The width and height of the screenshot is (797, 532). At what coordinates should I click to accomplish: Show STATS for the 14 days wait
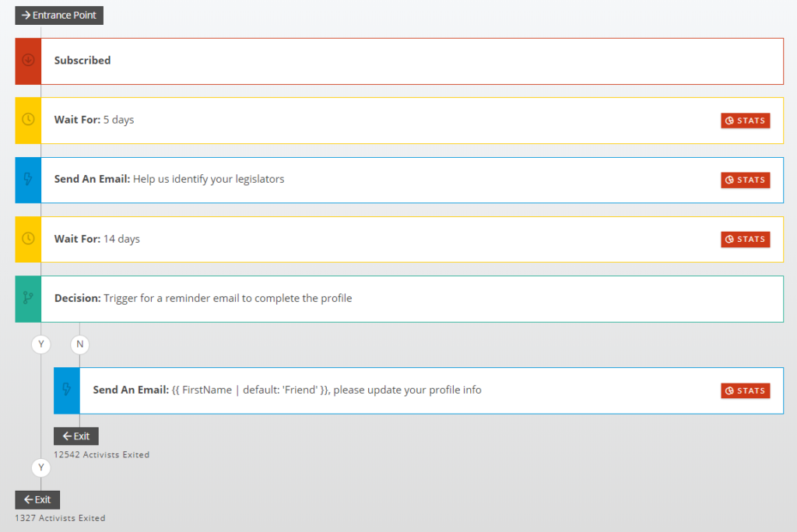[745, 239]
